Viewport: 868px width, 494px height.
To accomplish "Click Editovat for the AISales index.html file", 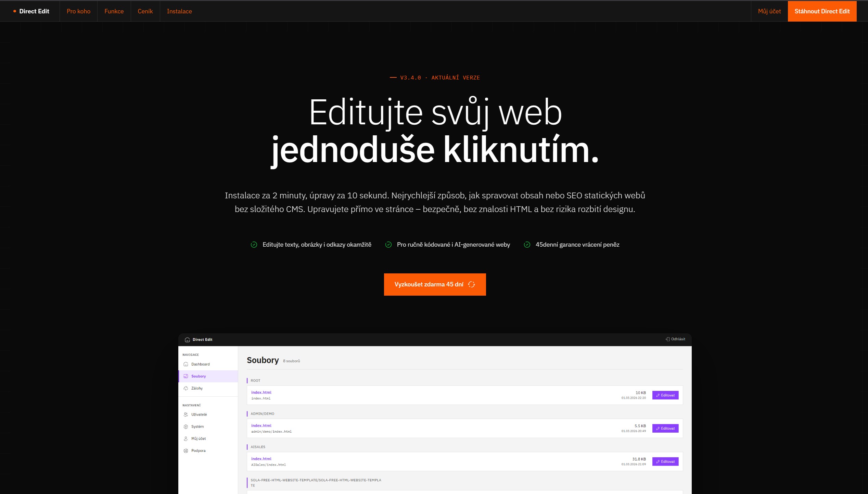I will pos(665,461).
